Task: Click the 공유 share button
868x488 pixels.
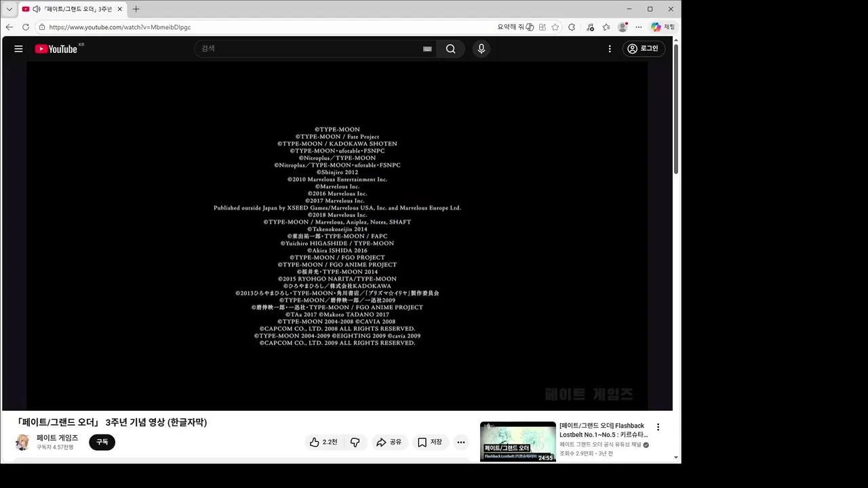Action: click(x=389, y=442)
